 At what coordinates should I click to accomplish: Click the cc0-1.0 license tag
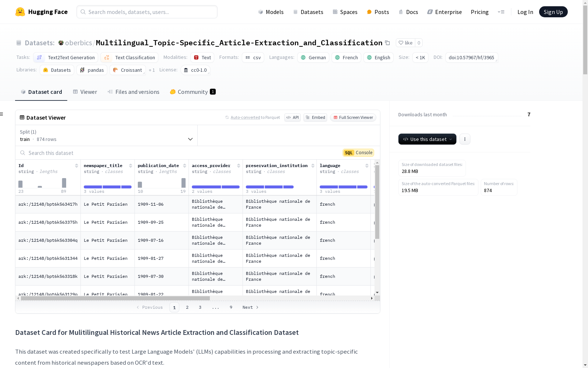point(196,70)
